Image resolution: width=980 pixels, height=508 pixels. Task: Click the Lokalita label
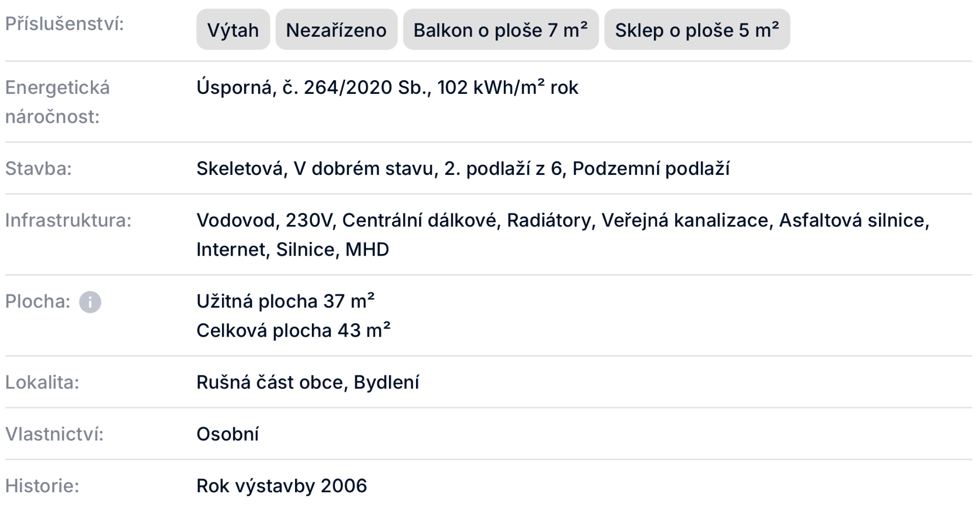click(x=42, y=382)
